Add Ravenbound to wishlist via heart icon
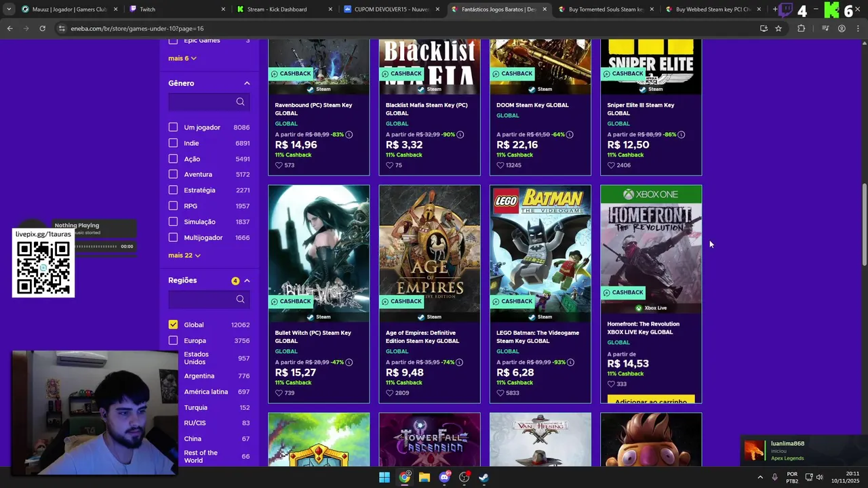Viewport: 868px width, 488px height. [279, 165]
